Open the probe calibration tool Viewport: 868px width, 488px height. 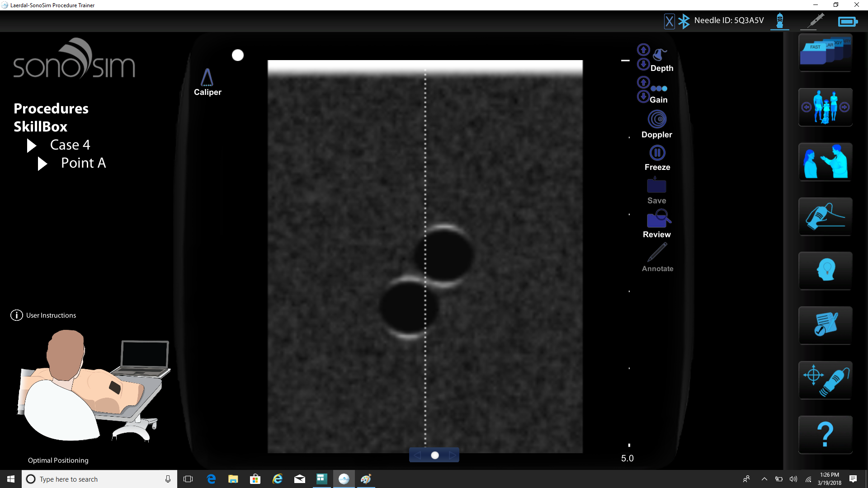coord(825,380)
